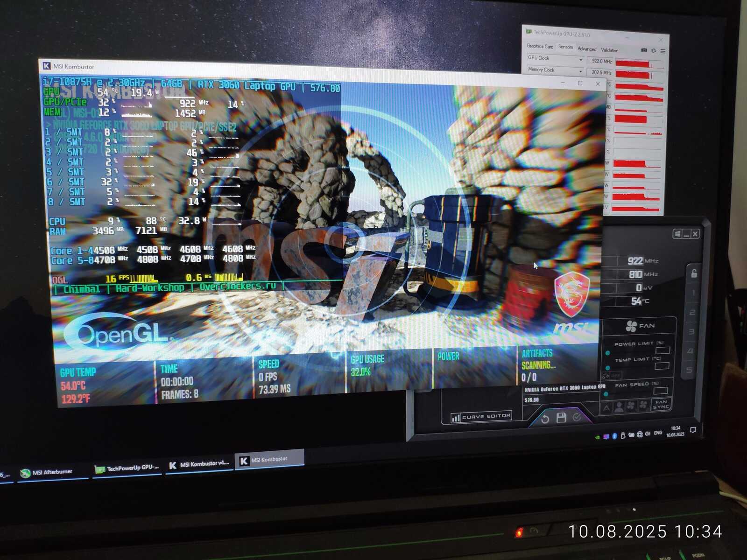Image resolution: width=747 pixels, height=560 pixels.
Task: Click the network globe tray icon
Action: [x=640, y=434]
